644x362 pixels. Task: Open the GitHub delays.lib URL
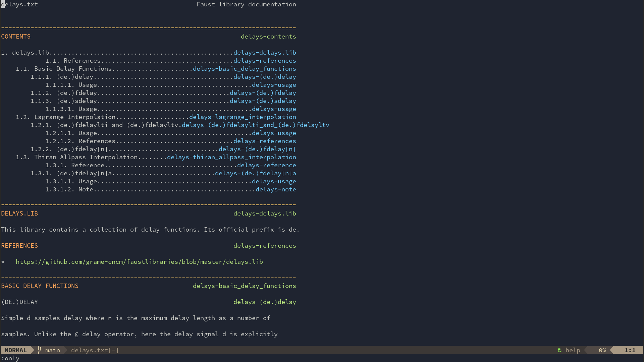(139, 262)
